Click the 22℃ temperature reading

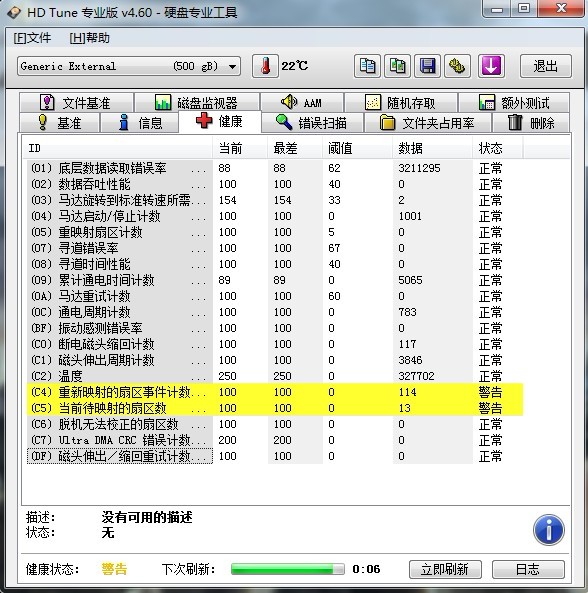295,66
